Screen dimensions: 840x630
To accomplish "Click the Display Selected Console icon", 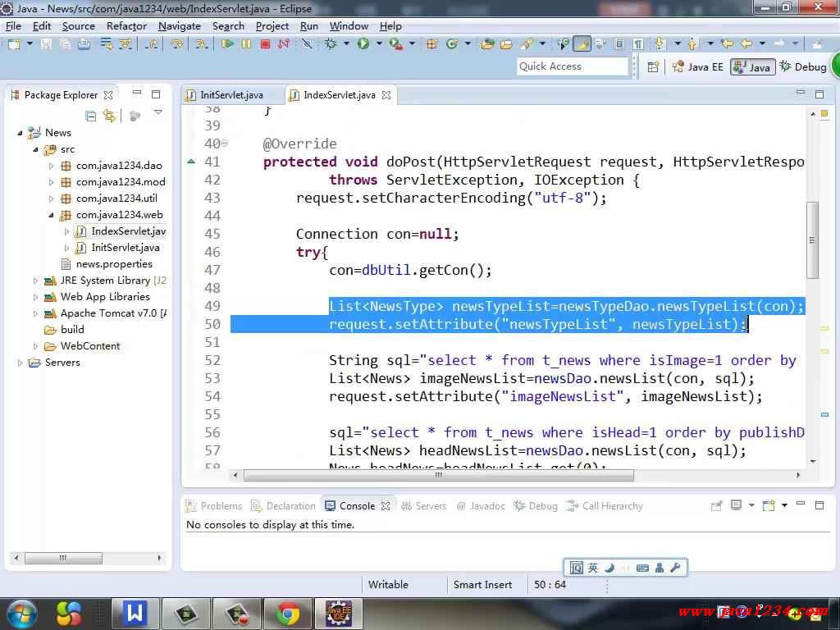I will click(736, 505).
